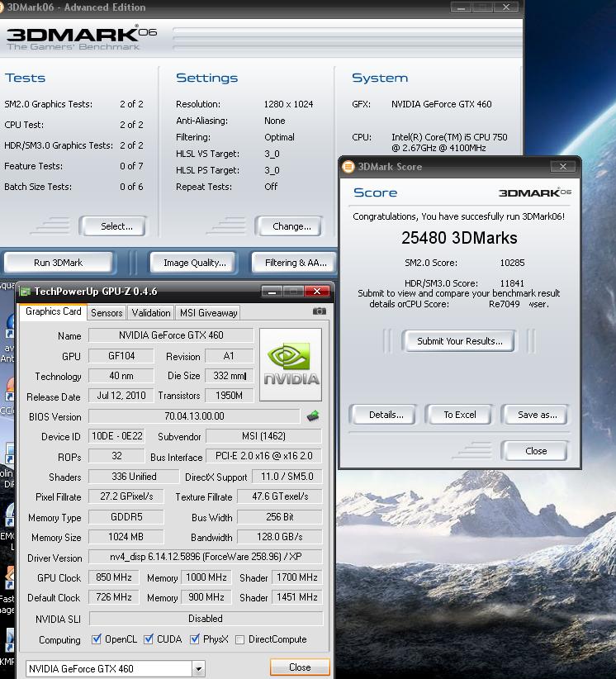Close the 3DMark Score window via X

coord(563,166)
